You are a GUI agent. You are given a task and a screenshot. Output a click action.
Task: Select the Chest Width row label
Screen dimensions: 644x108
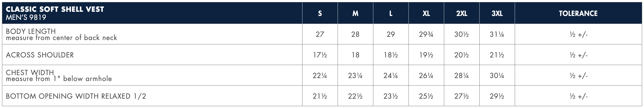coord(30,72)
